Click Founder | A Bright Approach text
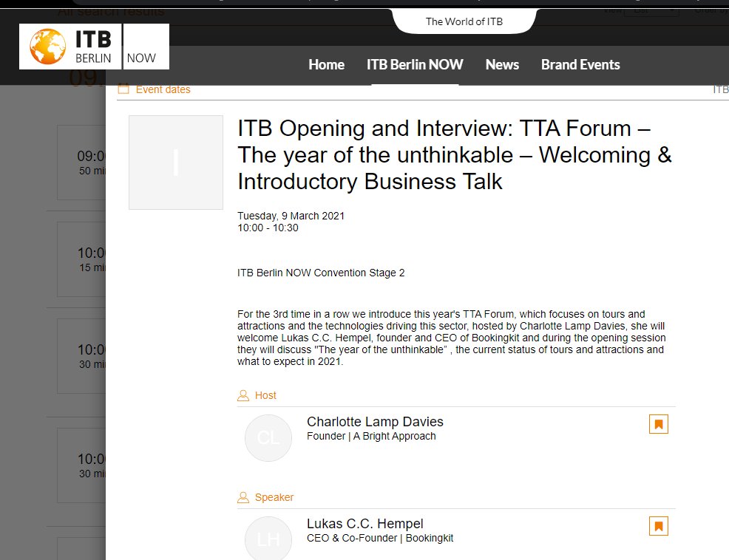Viewport: 729px width, 560px height. tap(371, 436)
